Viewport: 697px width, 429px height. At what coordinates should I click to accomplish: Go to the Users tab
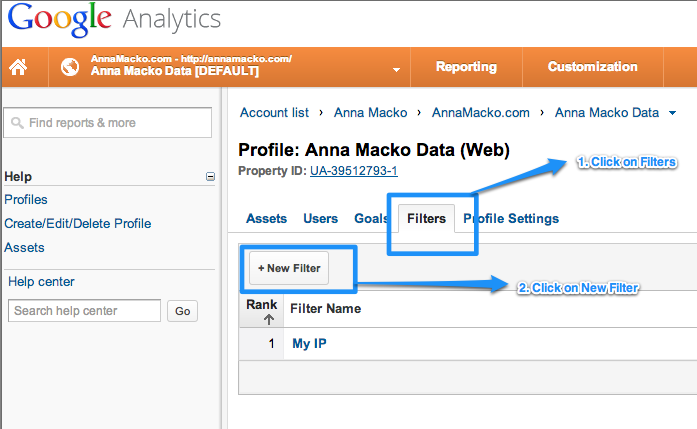click(320, 218)
